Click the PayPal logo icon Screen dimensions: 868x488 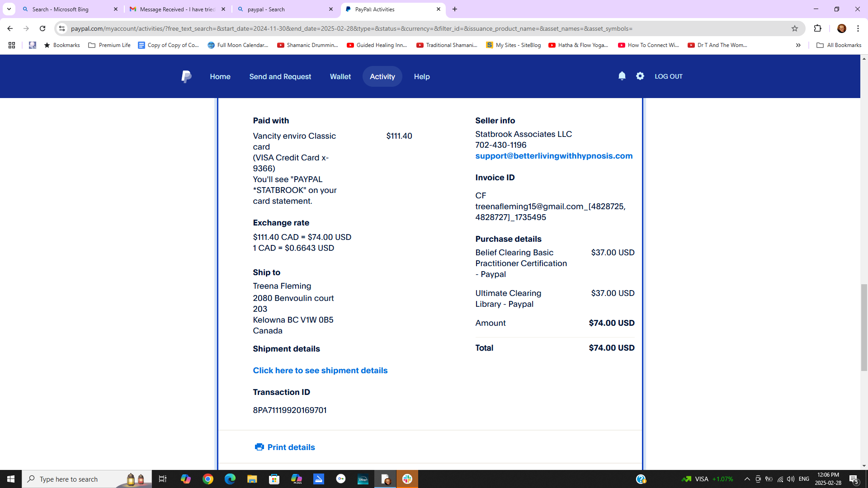click(x=186, y=76)
